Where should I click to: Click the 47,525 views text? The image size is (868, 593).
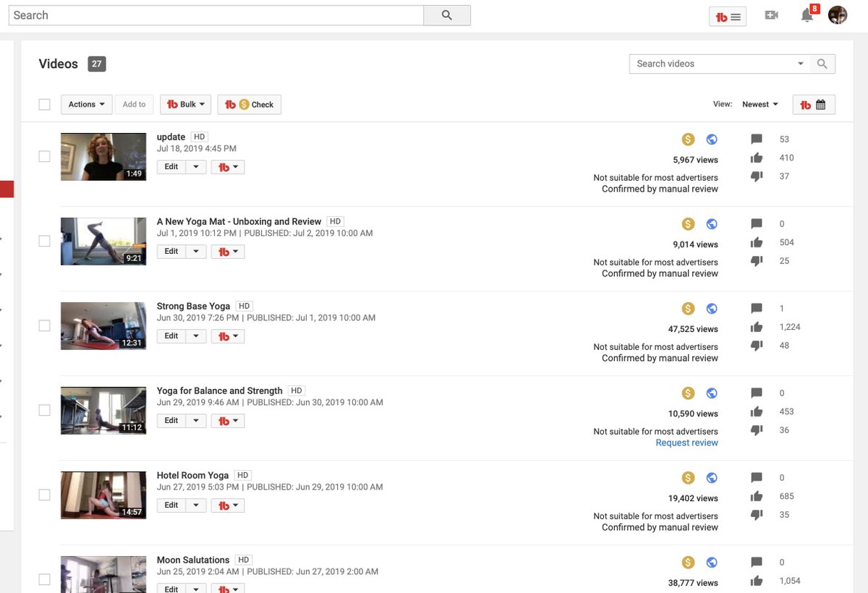click(x=693, y=329)
